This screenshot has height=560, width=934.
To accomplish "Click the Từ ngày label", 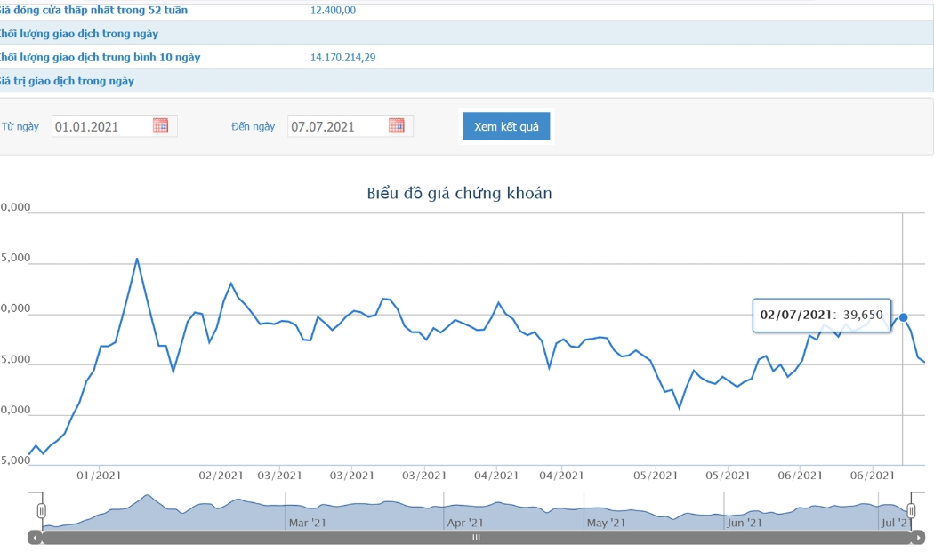I will 20,126.
